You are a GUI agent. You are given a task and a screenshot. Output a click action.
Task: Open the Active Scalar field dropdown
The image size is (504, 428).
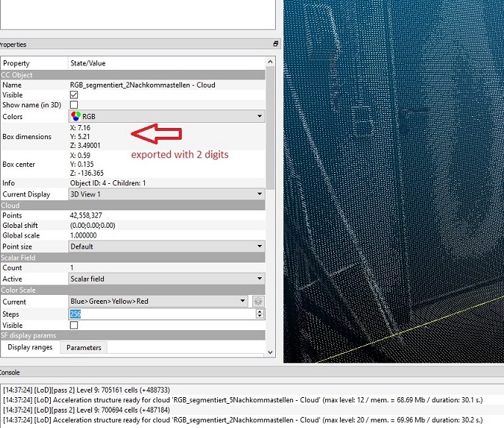click(x=259, y=279)
